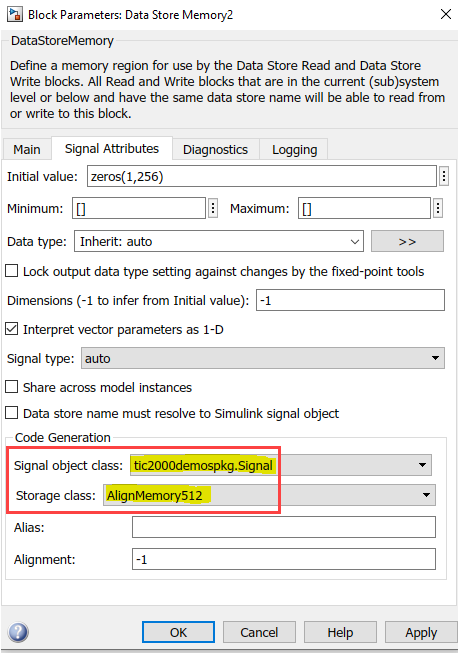This screenshot has height=653, width=458.
Task: Click the Simulink icon in the title bar
Action: tap(15, 15)
